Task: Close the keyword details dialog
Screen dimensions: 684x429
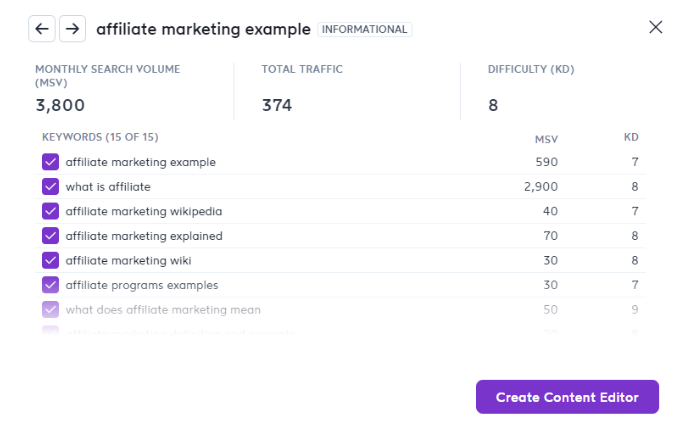Action: click(656, 27)
